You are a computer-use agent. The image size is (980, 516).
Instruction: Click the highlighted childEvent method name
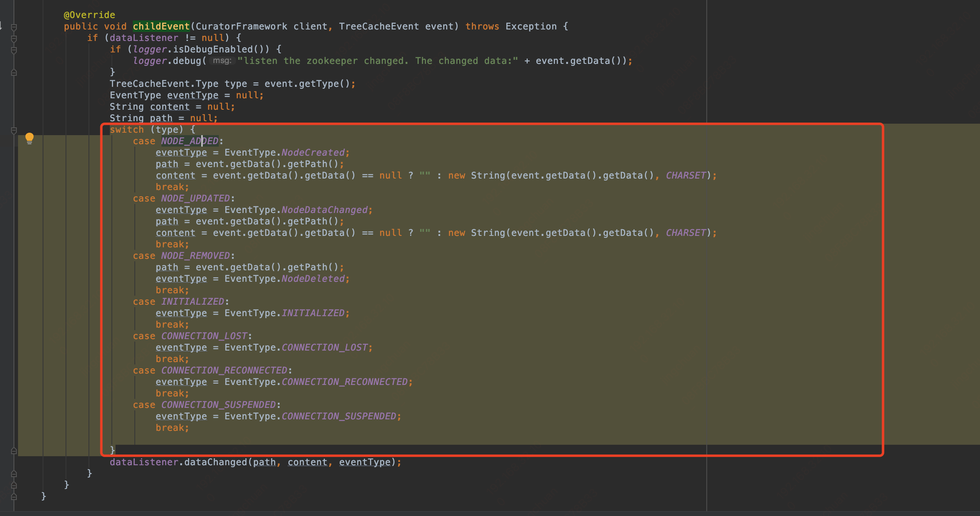(x=161, y=27)
